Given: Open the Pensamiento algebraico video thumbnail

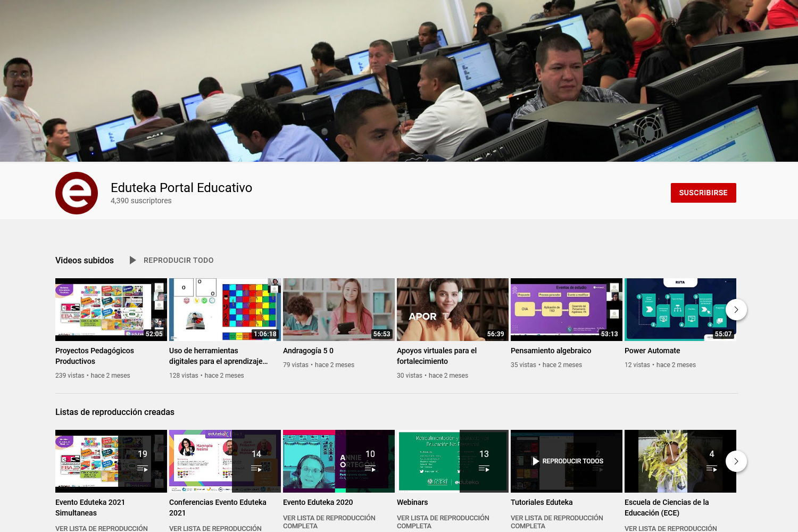Looking at the screenshot, I should point(566,309).
